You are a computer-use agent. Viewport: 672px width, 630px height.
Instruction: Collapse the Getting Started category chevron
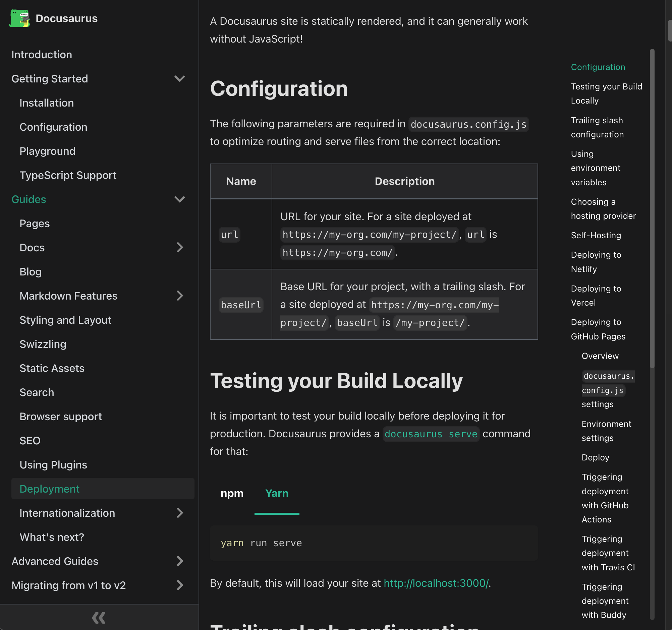tap(179, 79)
